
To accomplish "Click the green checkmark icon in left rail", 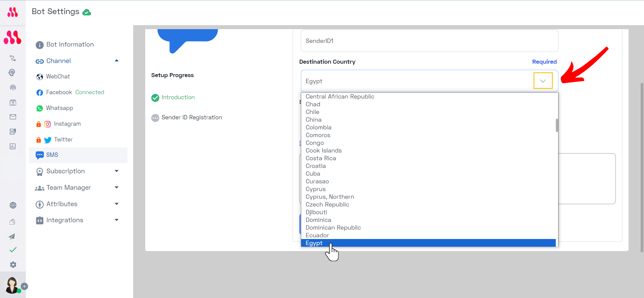I will pos(13,250).
